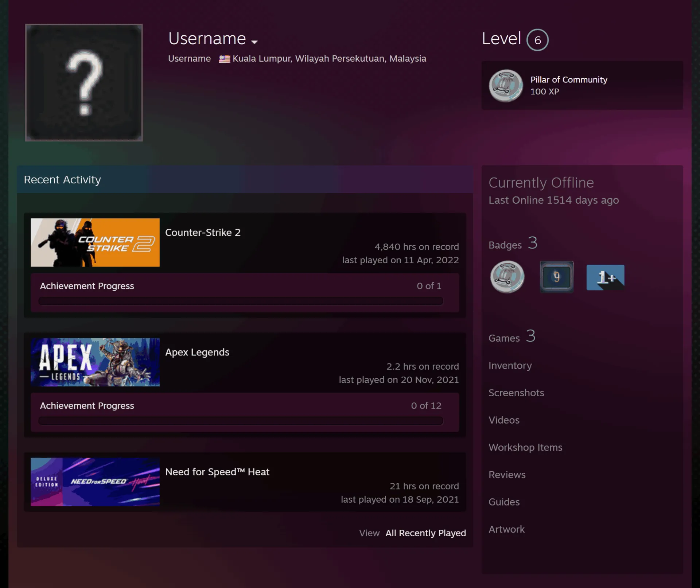The height and width of the screenshot is (588, 700).
Task: Open the Guides link
Action: pyautogui.click(x=504, y=502)
